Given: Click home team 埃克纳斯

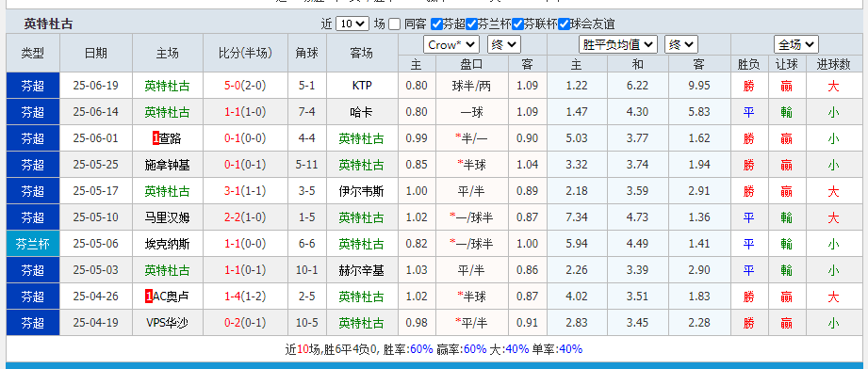Looking at the screenshot, I should point(167,244).
